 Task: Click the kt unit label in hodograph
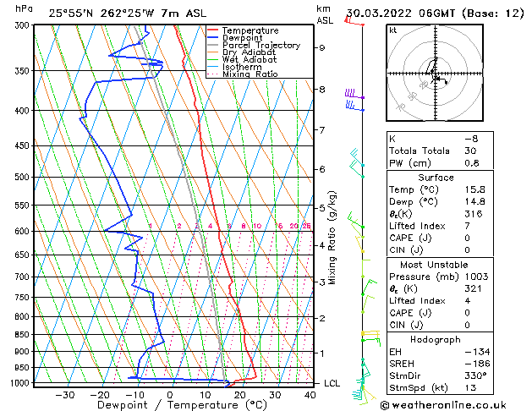393,30
